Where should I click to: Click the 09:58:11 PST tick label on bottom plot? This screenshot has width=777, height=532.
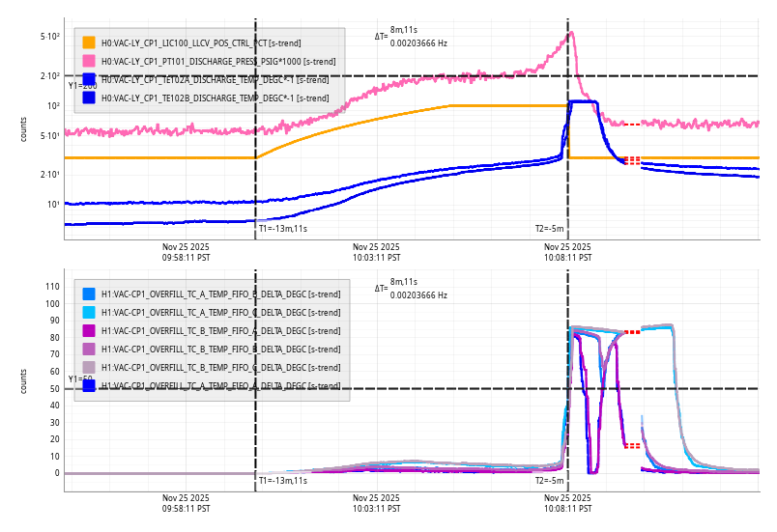[186, 503]
